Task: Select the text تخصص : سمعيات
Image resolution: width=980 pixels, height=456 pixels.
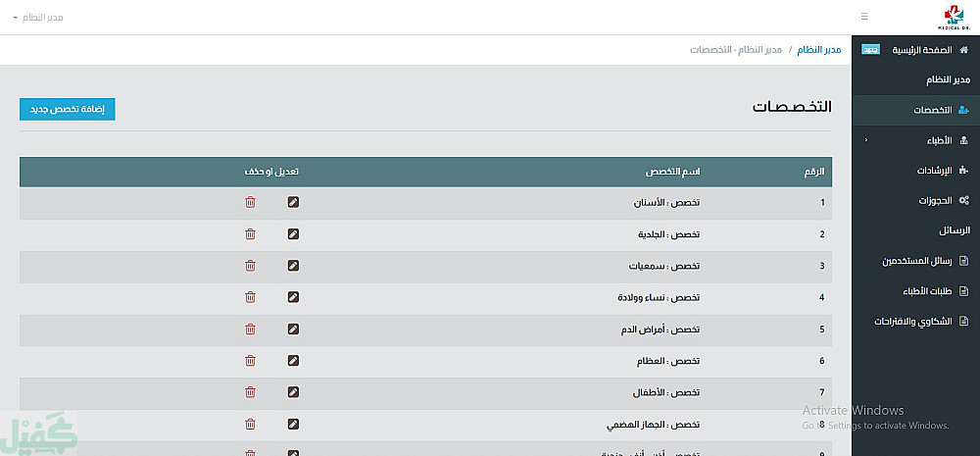Action: (x=664, y=265)
